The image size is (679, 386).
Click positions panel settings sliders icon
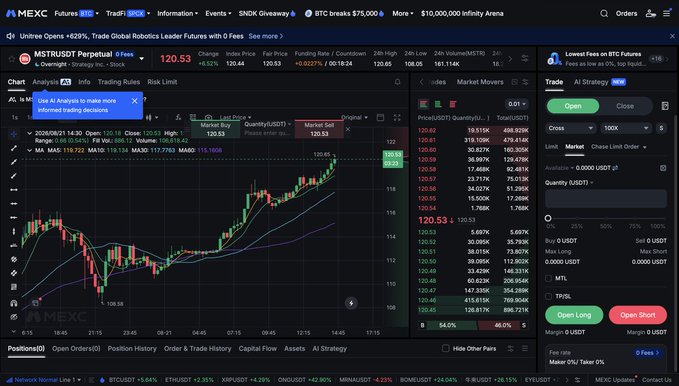tap(511, 348)
